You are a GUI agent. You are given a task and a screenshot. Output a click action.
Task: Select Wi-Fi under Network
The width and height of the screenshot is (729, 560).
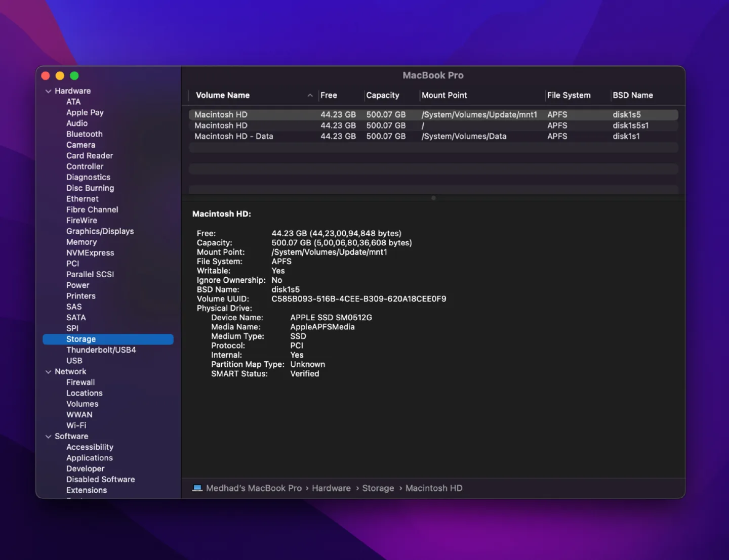(x=76, y=425)
